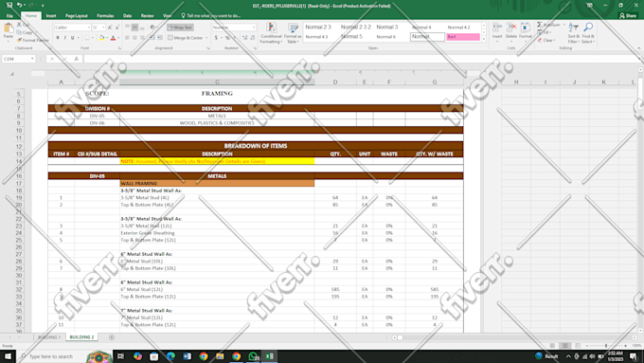Open Format as Table gallery

click(x=293, y=33)
